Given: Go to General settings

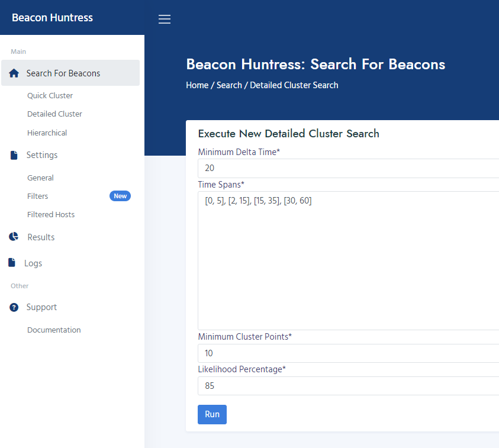Looking at the screenshot, I should click(x=40, y=178).
